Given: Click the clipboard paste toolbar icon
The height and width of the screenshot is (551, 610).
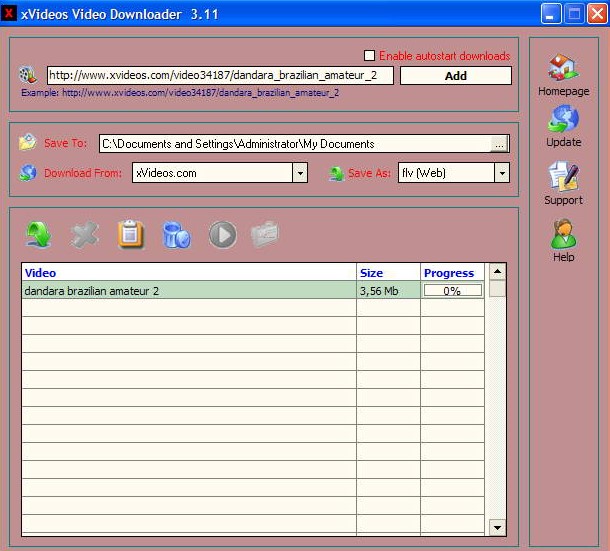Looking at the screenshot, I should pos(131,235).
